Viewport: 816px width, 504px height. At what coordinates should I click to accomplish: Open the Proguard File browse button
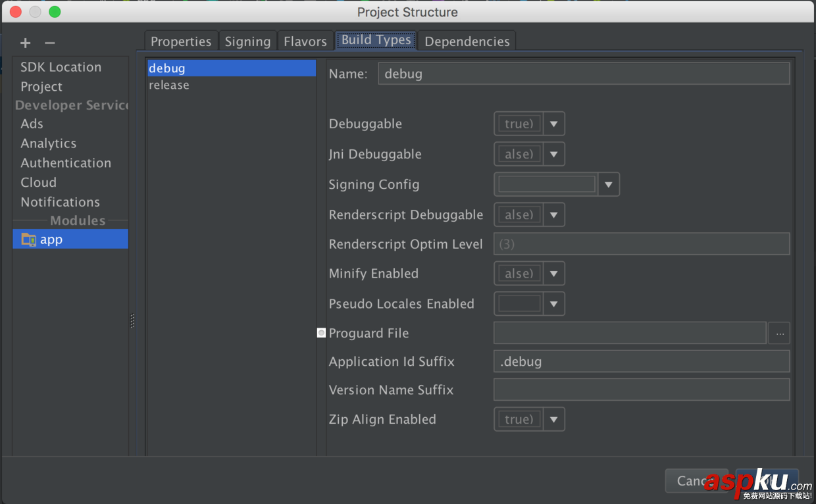[779, 333]
